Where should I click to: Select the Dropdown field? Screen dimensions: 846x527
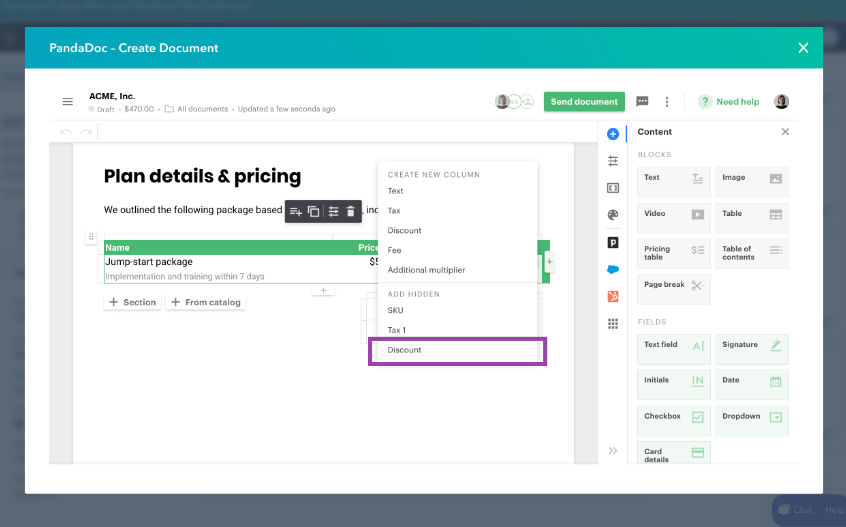click(x=752, y=421)
